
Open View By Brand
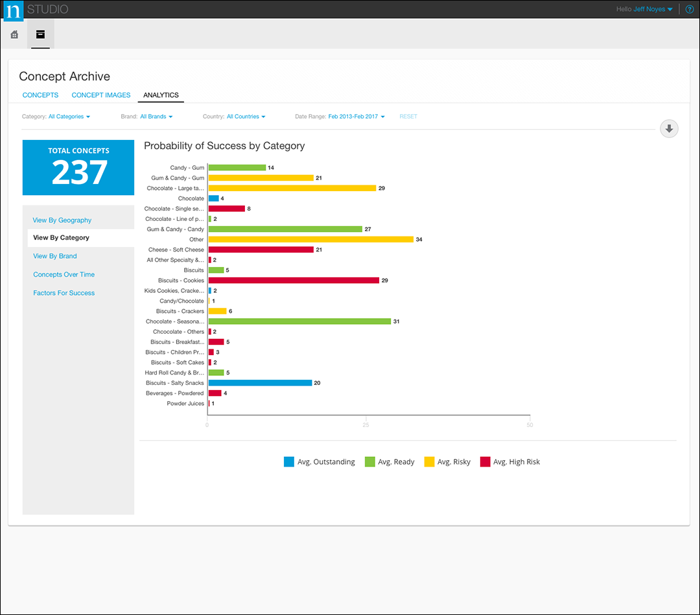tap(55, 256)
